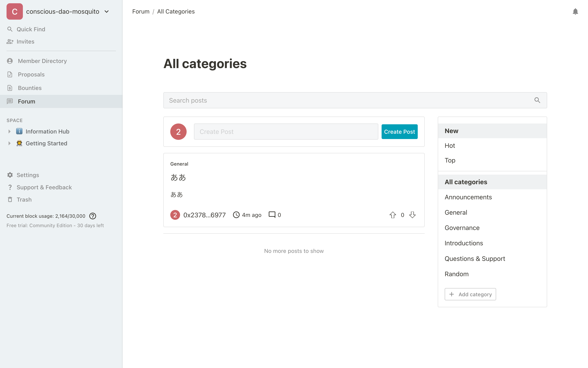Sort posts by Hot
The height and width of the screenshot is (368, 588).
(x=492, y=146)
